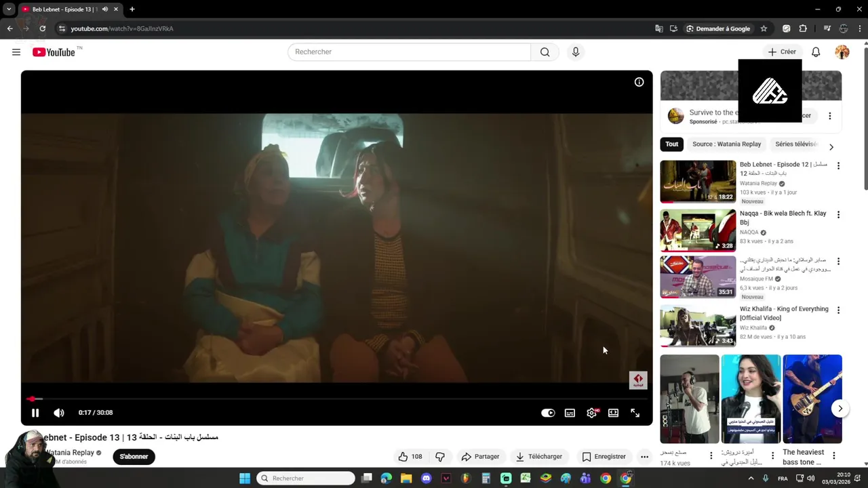Select the Tout filter chip
Screen dimensions: 868x488
(x=671, y=144)
